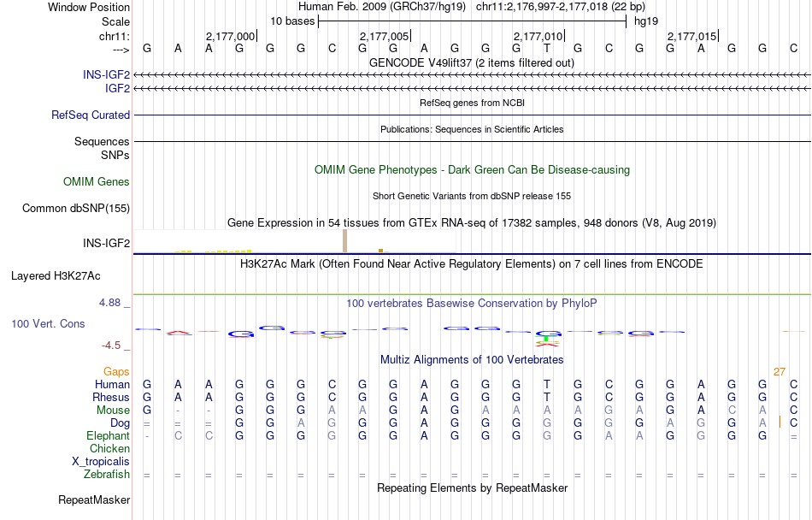Click the ---> sequence direction arrow label
812x520 pixels.
coord(121,50)
